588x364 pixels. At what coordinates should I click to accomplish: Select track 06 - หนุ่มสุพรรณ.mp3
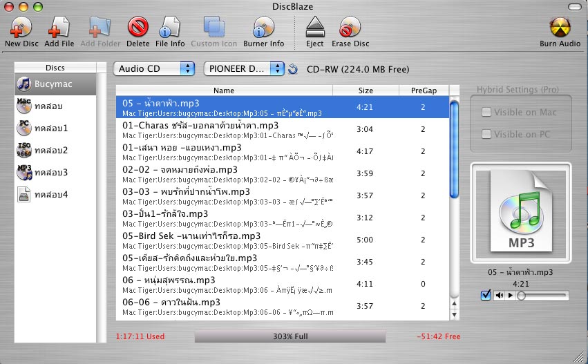point(283,284)
